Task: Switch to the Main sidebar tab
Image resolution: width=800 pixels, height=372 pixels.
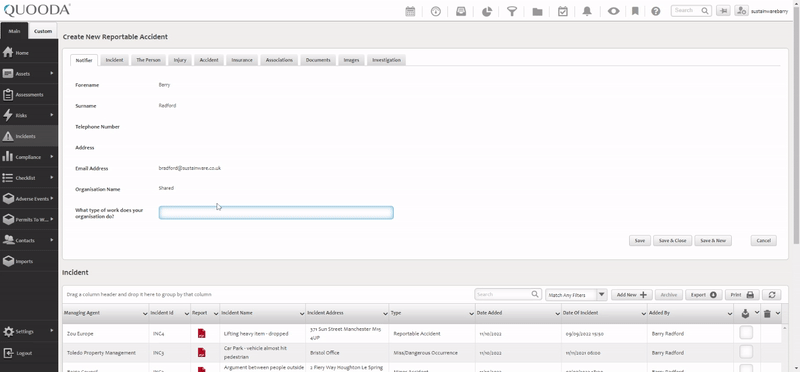Action: click(x=14, y=31)
